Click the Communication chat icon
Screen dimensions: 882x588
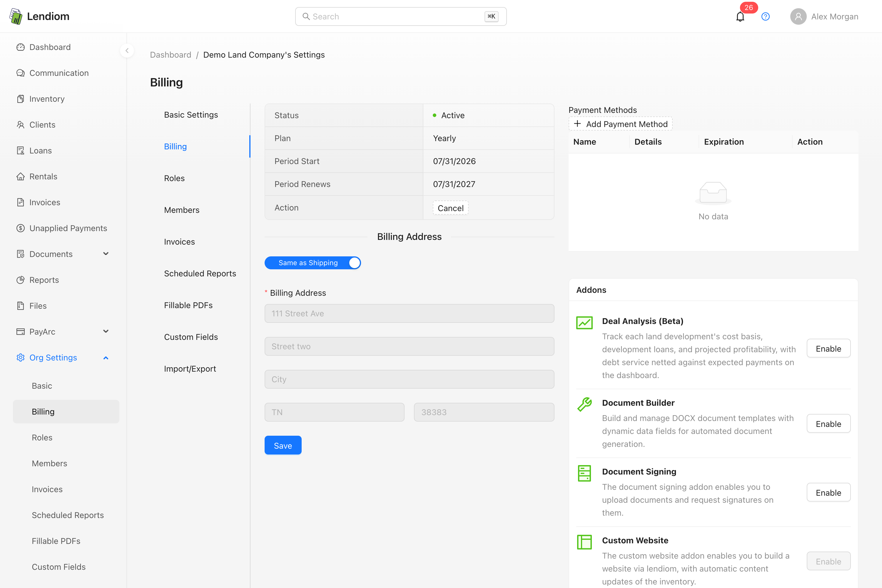point(21,73)
